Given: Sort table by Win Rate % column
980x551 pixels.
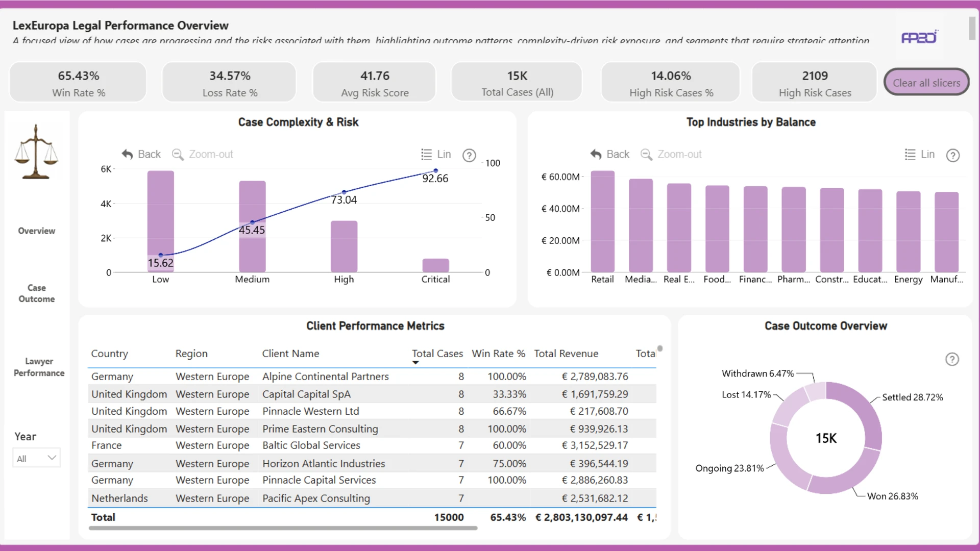Looking at the screenshot, I should [x=498, y=354].
